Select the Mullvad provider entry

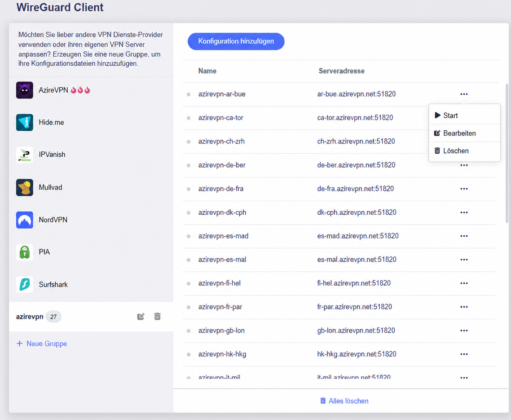91,188
